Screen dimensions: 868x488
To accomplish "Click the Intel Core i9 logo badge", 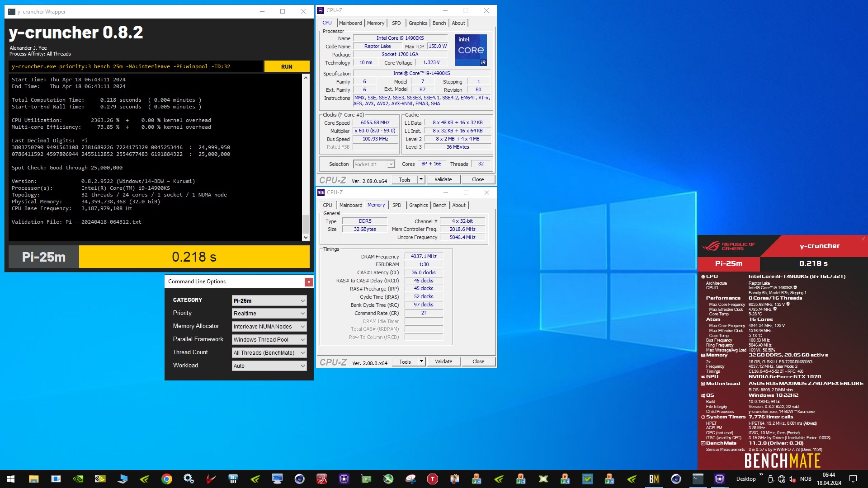I will tap(471, 50).
